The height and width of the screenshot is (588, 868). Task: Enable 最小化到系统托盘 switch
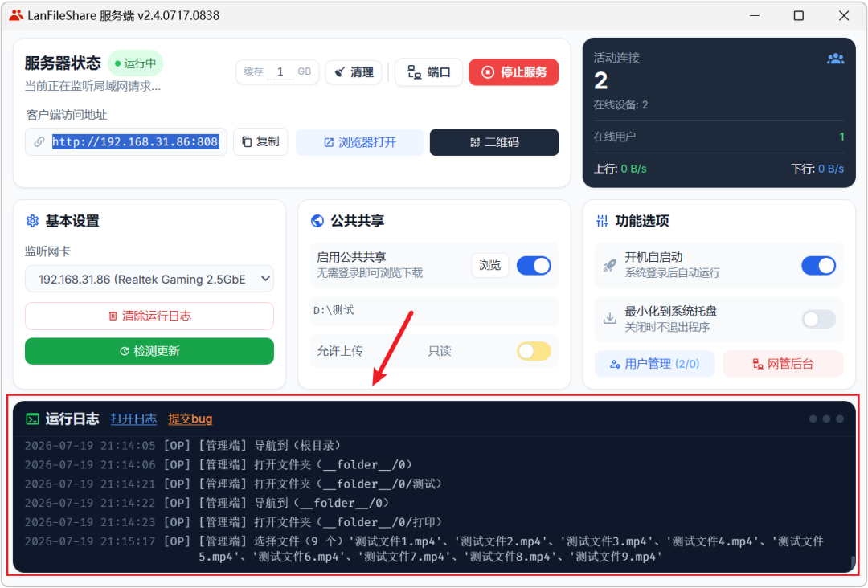pos(818,319)
